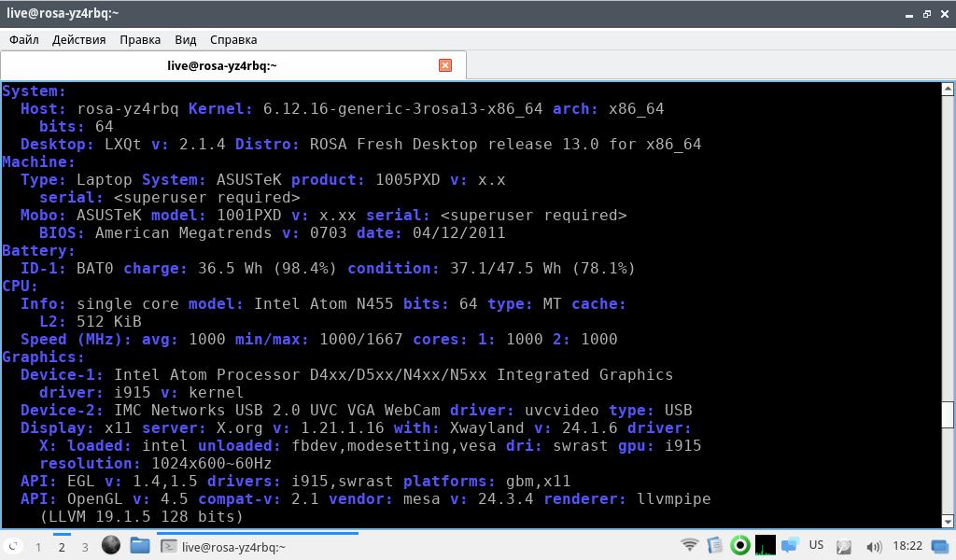Open the Правка menu

pyautogui.click(x=140, y=39)
